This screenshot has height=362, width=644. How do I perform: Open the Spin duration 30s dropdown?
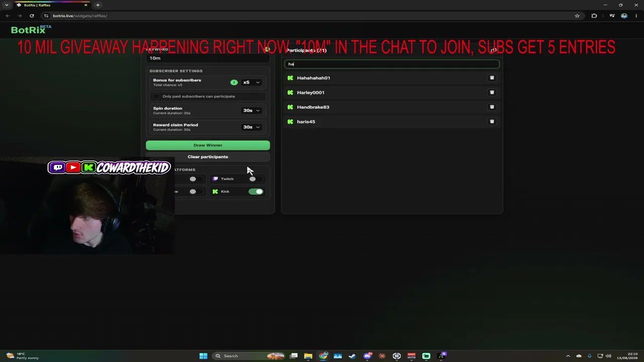[251, 111]
